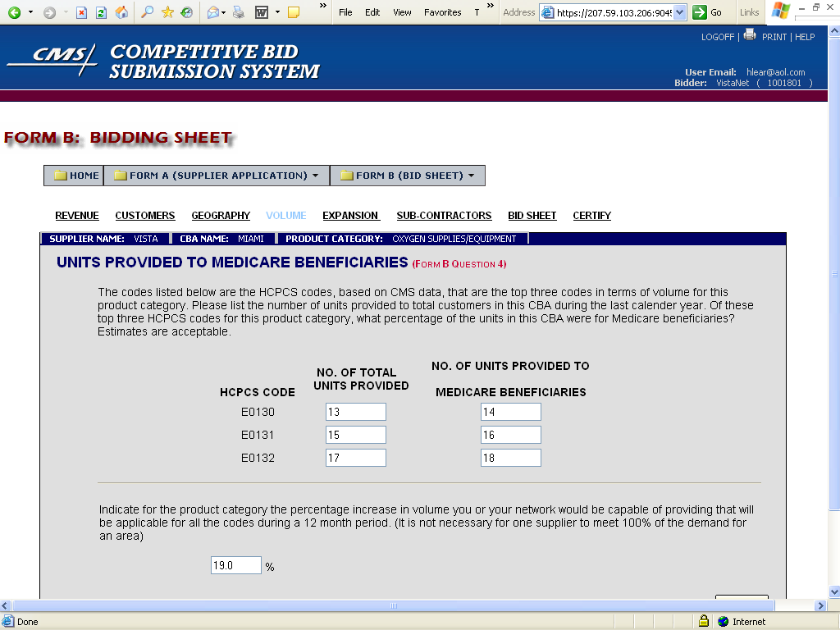This screenshot has height=630, width=840.
Task: Expand the Form A (Supplier Application) menu
Action: click(x=217, y=176)
